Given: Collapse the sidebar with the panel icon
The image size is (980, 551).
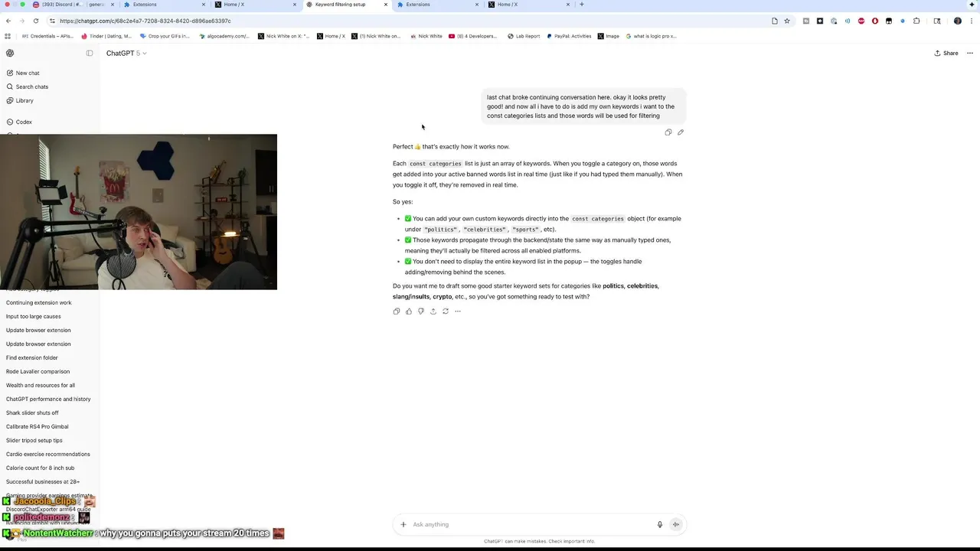Looking at the screenshot, I should click(90, 53).
